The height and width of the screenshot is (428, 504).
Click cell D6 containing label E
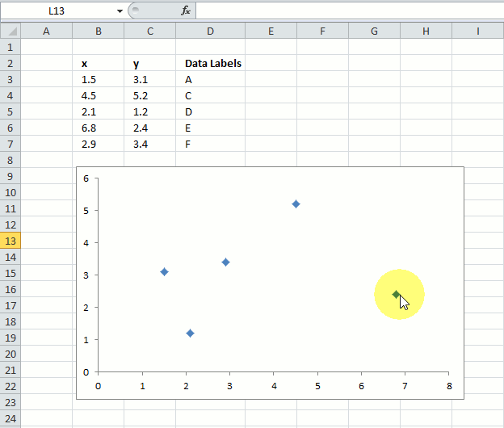tap(210, 128)
